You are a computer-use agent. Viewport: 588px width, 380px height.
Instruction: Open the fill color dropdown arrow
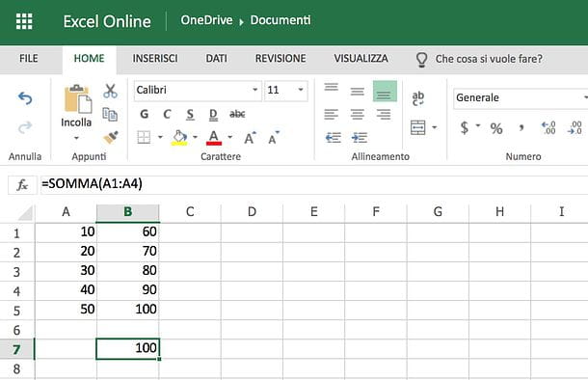click(195, 137)
